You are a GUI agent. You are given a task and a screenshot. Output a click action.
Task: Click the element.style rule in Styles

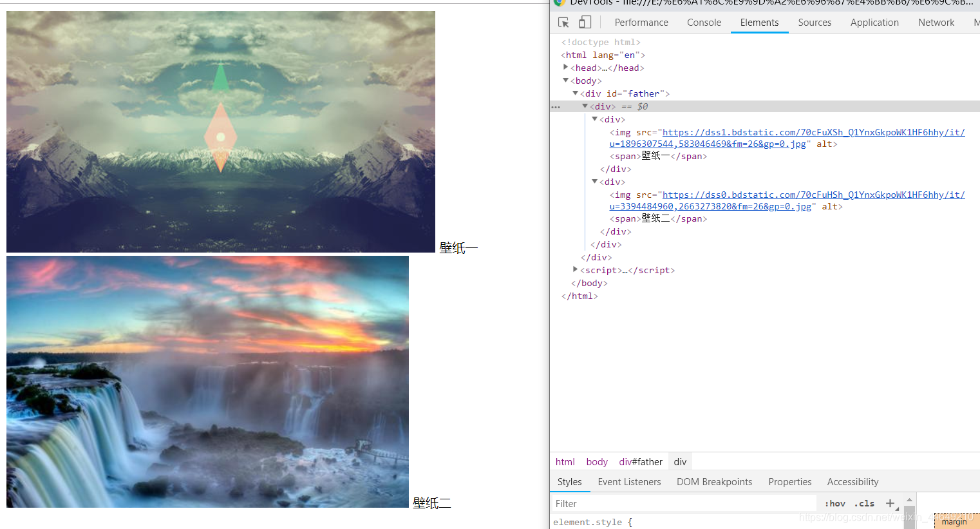[592, 522]
